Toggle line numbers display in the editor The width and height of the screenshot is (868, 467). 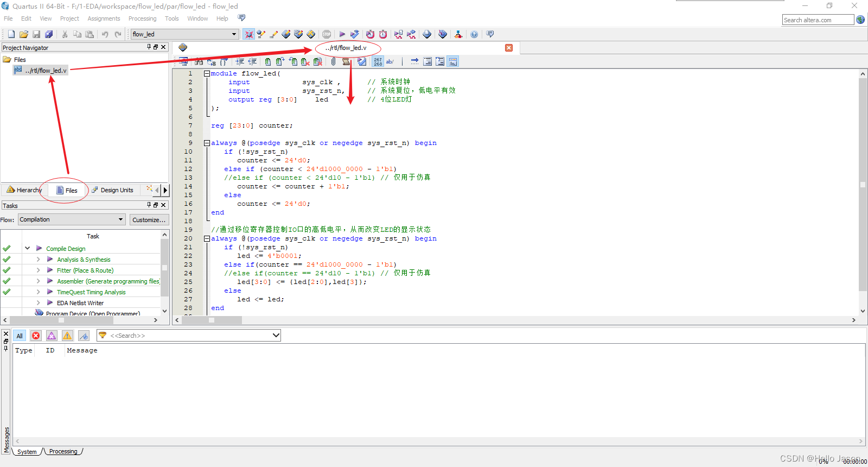[378, 62]
